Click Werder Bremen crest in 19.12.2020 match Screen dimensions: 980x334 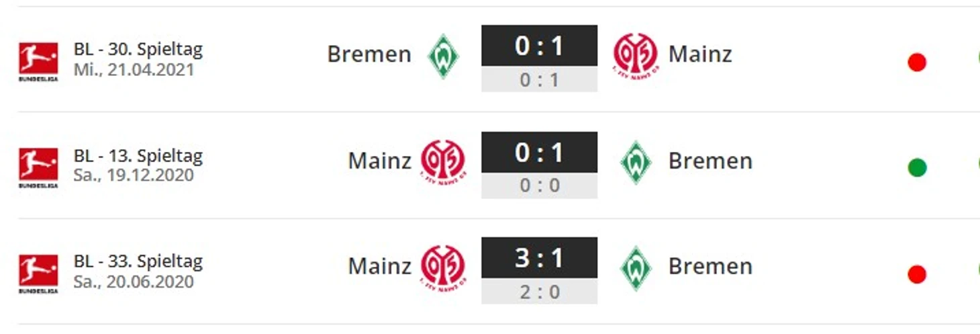coord(635,161)
